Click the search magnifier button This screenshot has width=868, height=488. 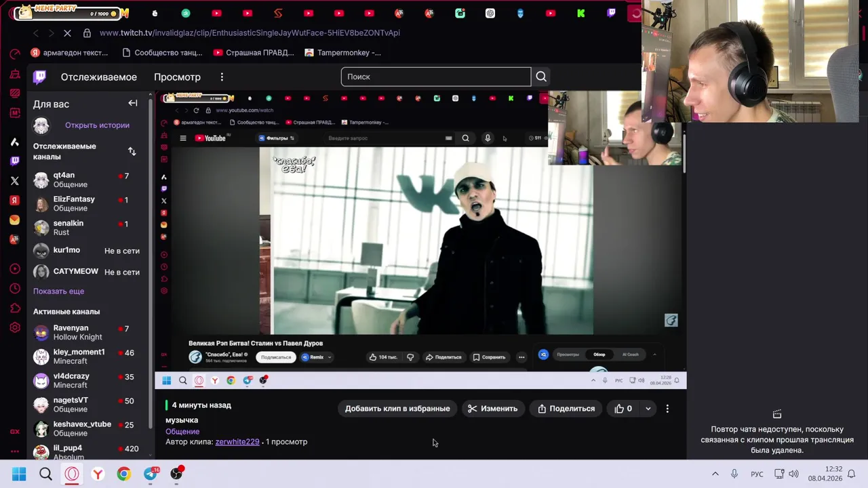click(541, 77)
